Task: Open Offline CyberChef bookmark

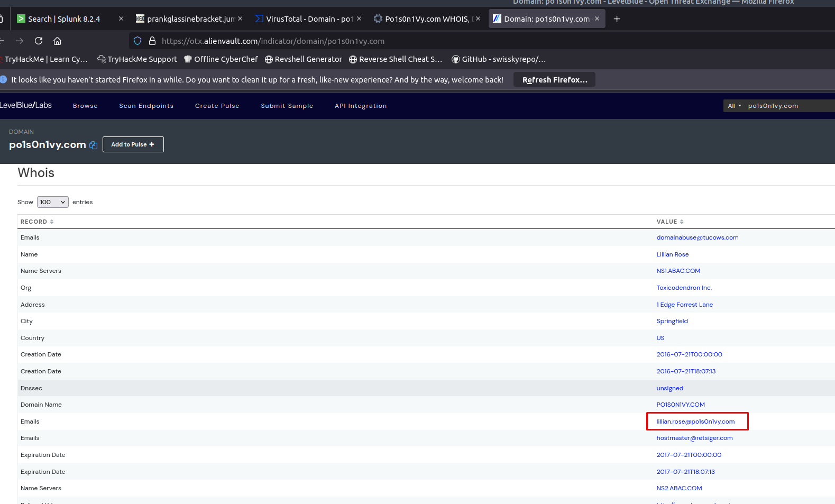Action: tap(221, 59)
